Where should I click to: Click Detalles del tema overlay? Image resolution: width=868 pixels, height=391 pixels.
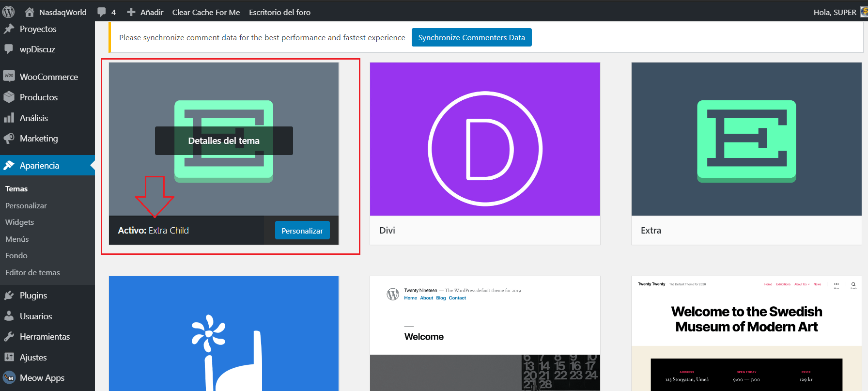point(224,141)
